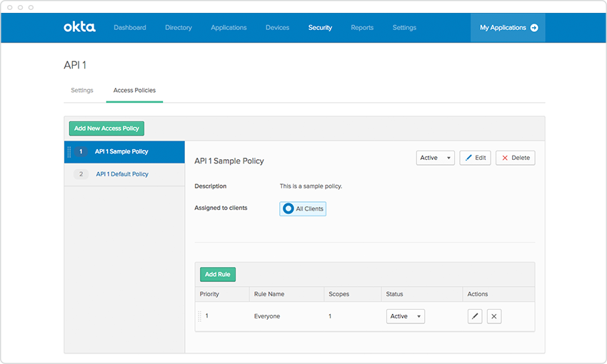
Task: Click the Edit policy button
Action: tap(475, 158)
